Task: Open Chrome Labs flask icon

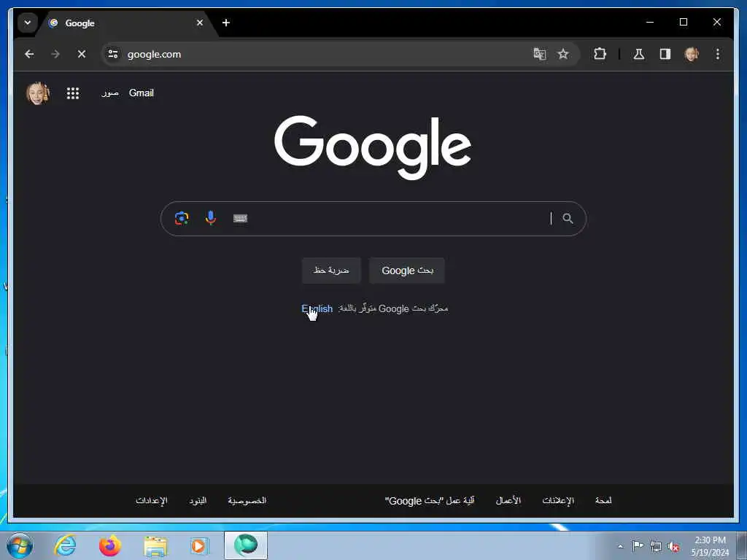Action: click(639, 54)
